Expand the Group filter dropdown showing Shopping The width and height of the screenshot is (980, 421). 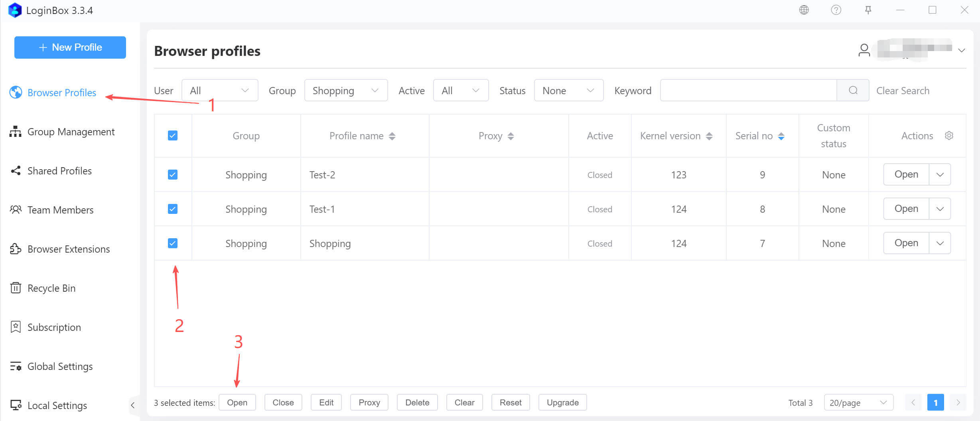(345, 91)
